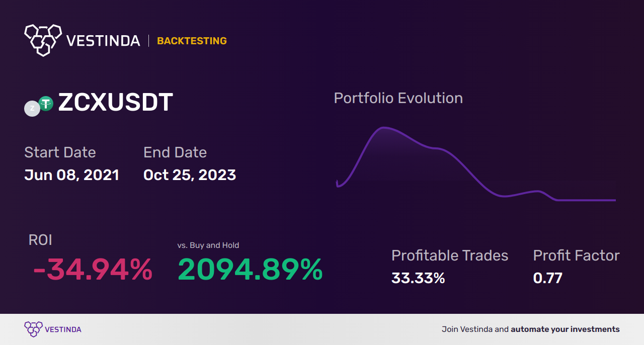Select the End Date label
Screen dimensions: 644x345
point(175,152)
